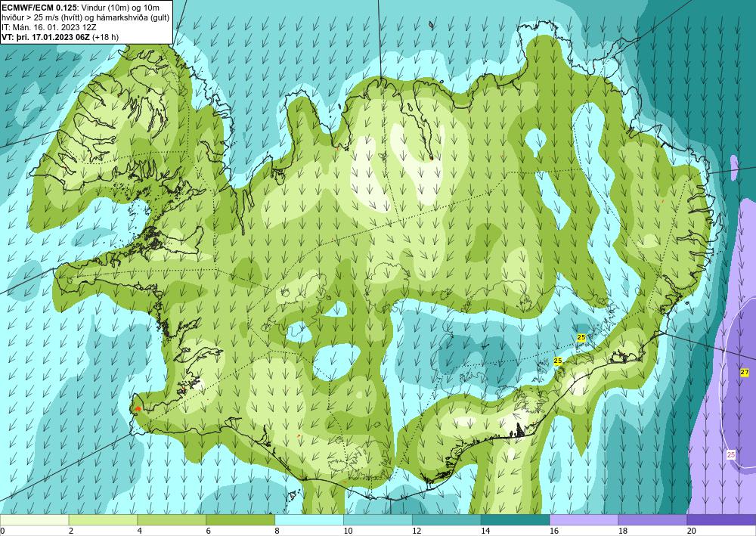This screenshot has width=756, height=536.
Task: Select the medium purple 18–20 m/s legend swatch
Action: (652, 520)
